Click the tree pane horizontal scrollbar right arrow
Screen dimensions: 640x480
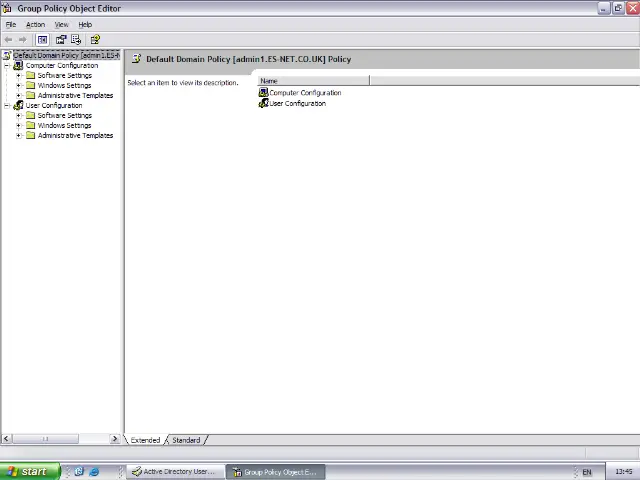[x=114, y=439]
